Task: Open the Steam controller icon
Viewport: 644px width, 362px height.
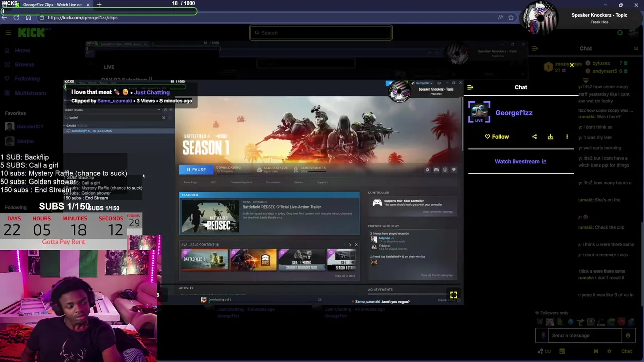Action: tap(436, 170)
